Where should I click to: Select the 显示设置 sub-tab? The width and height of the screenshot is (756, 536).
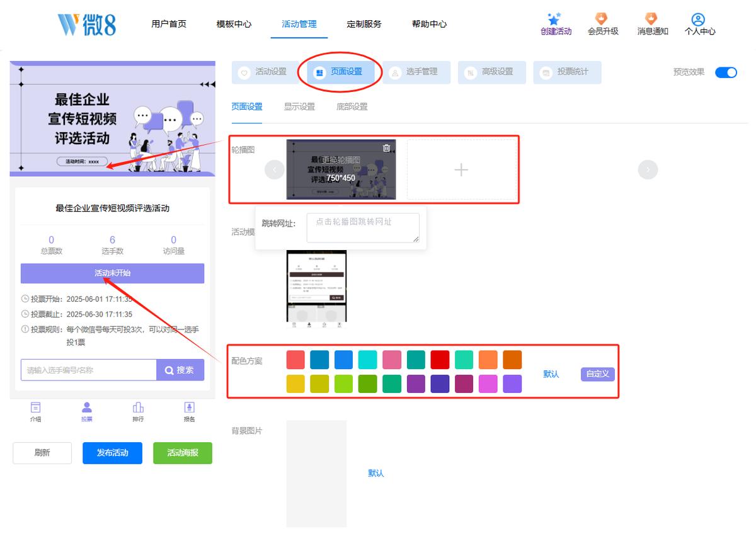(299, 106)
